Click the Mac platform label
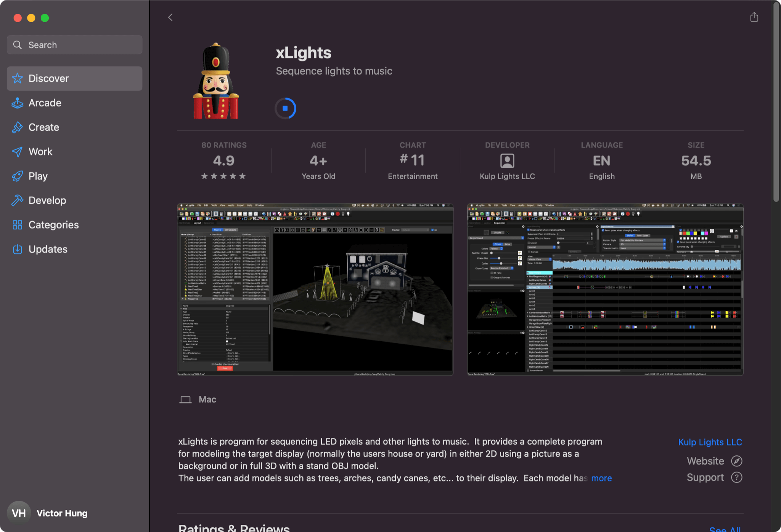 [x=207, y=400]
